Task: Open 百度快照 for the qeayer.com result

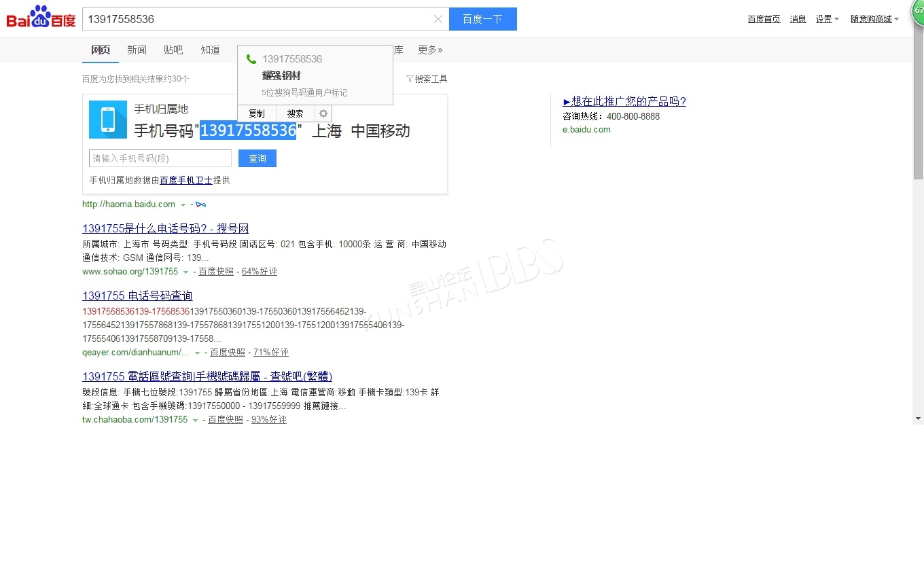Action: tap(228, 353)
